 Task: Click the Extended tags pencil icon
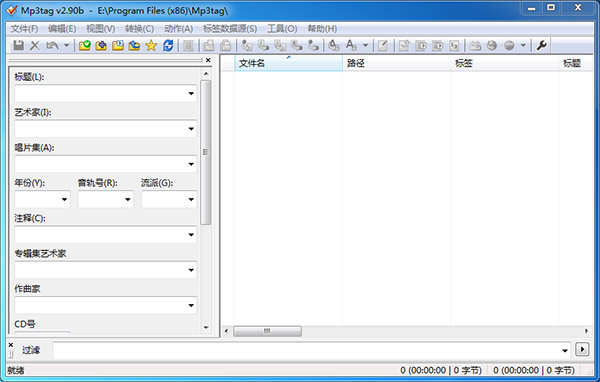point(383,46)
